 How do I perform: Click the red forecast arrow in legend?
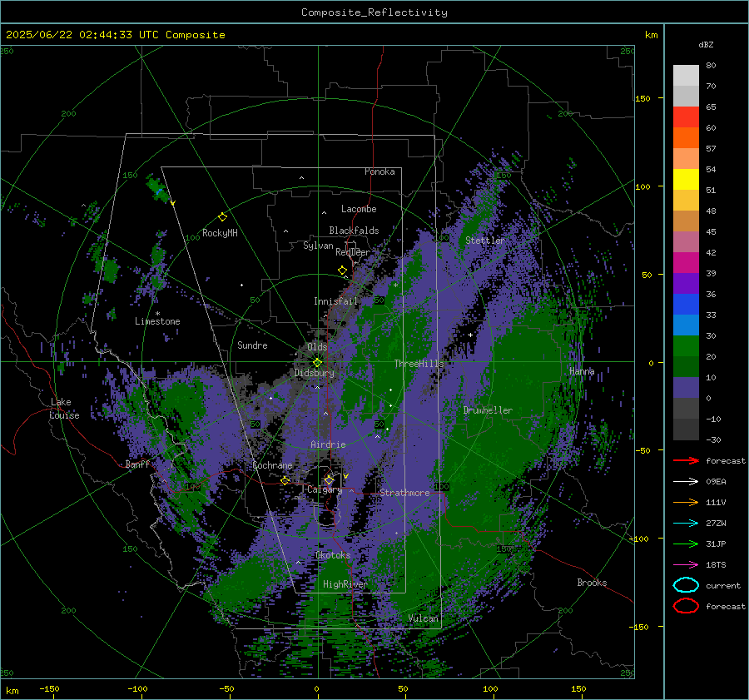(686, 460)
